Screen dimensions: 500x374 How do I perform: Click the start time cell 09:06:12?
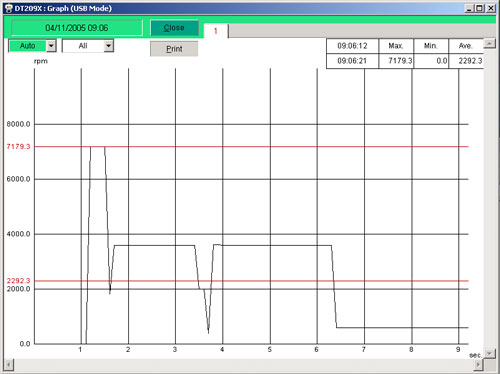coord(352,46)
